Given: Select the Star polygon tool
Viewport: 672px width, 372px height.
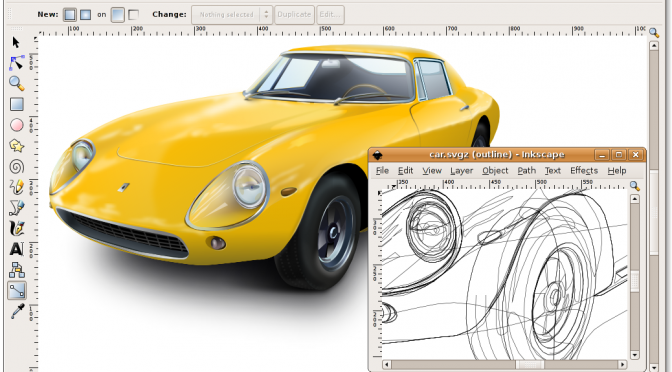Looking at the screenshot, I should point(17,146).
